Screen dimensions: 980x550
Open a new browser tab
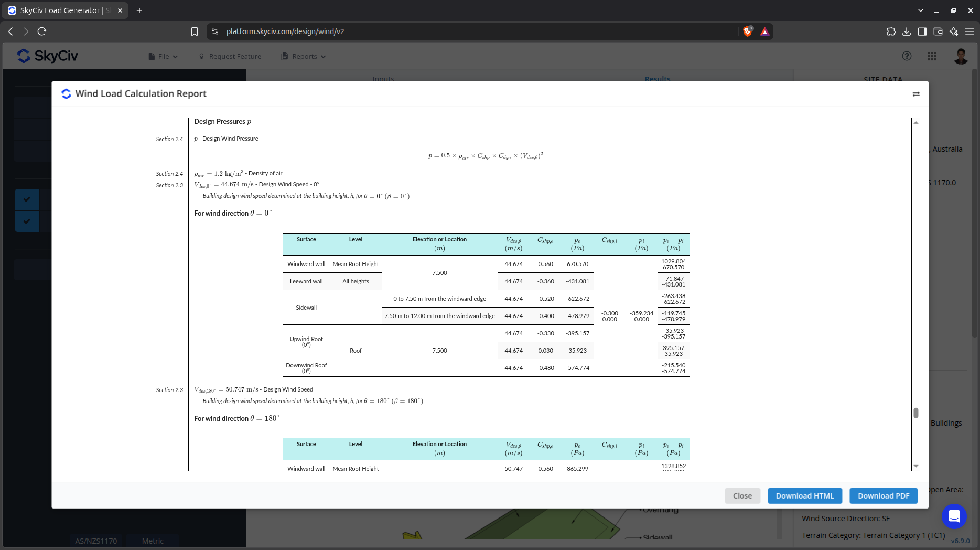point(139,10)
